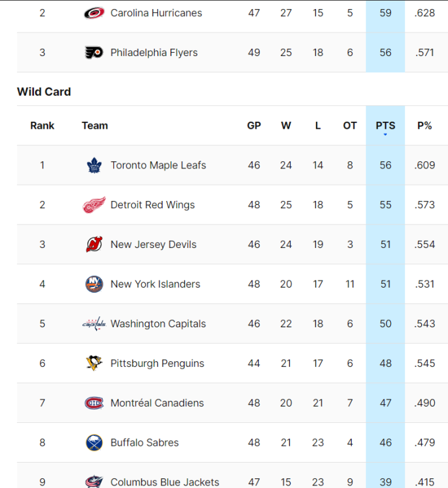Open the Toronto Maple Leafs logo
Screen dimensions: 448x488
(94, 165)
